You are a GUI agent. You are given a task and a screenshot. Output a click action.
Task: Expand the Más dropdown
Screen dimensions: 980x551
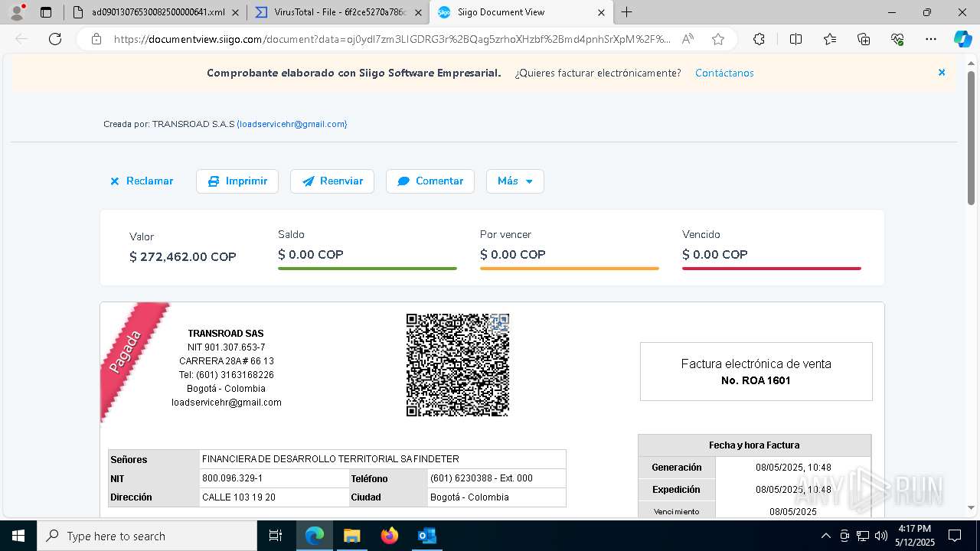[515, 181]
